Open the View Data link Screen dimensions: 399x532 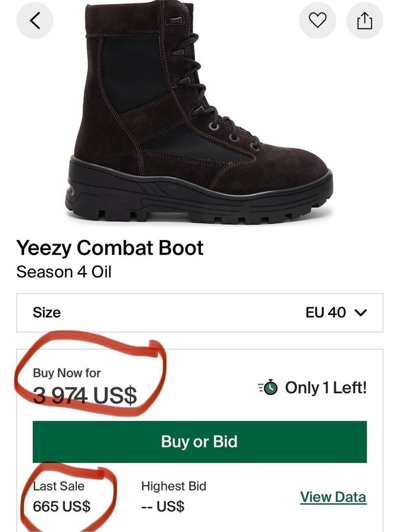[333, 497]
